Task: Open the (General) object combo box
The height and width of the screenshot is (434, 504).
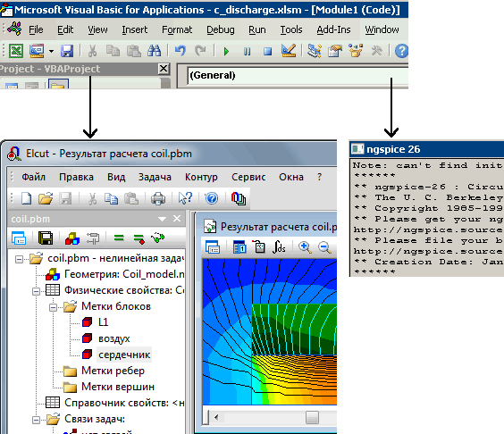Action: [298, 76]
